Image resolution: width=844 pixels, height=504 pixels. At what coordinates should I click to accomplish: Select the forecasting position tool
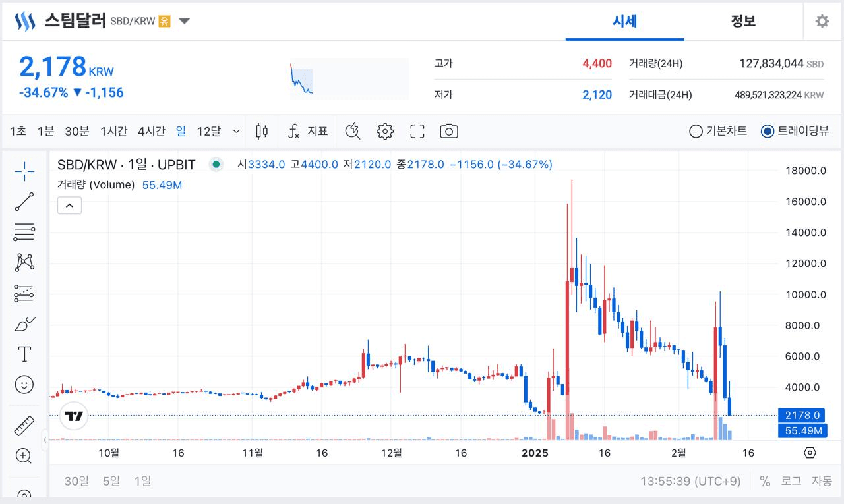24,293
